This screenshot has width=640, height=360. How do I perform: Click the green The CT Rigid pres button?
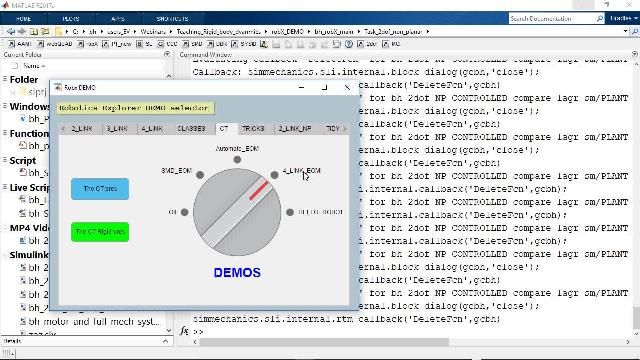coord(100,232)
